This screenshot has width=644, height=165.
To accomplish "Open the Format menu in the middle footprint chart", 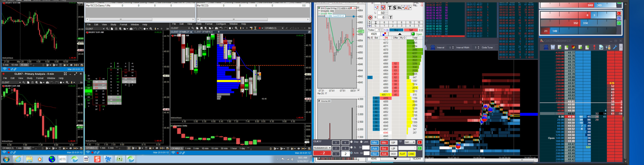I will point(124,25).
